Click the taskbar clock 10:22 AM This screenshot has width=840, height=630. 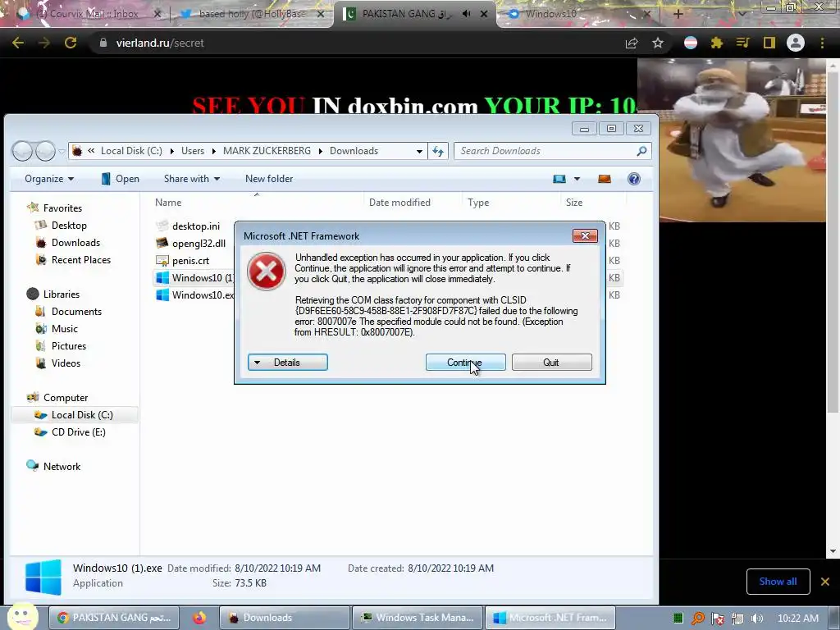[x=797, y=619]
